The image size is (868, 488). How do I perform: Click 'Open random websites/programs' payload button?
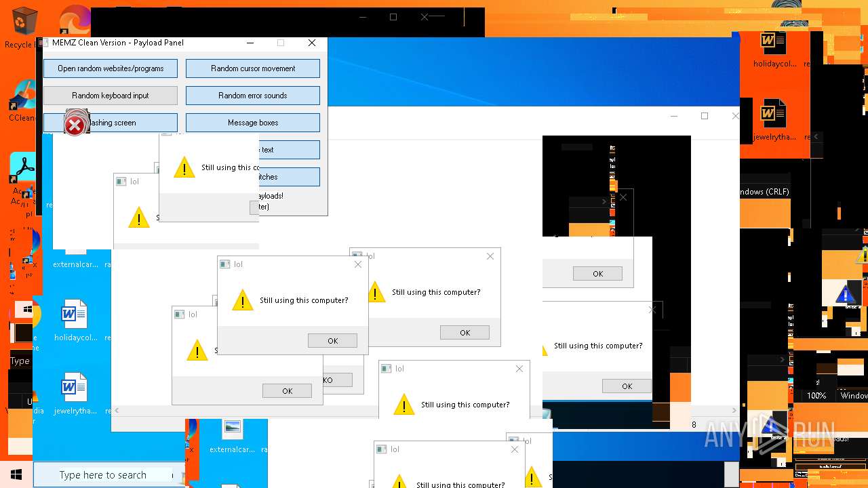[x=111, y=68]
